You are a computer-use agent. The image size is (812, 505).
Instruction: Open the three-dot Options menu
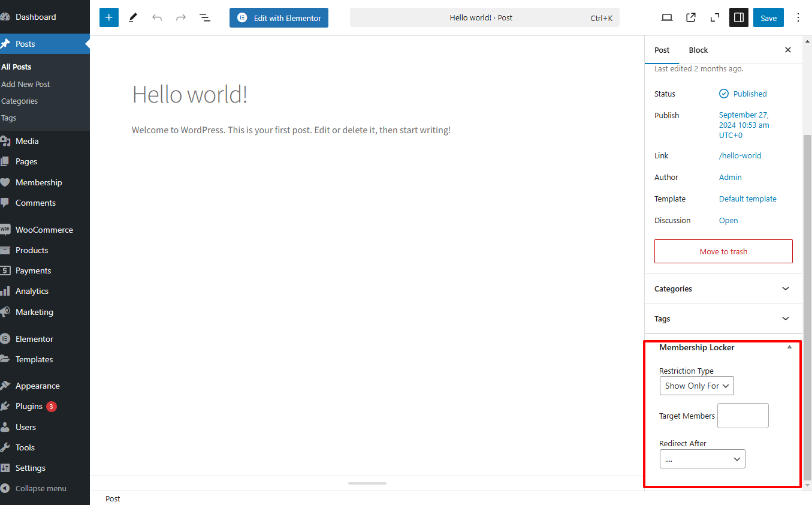[798, 18]
